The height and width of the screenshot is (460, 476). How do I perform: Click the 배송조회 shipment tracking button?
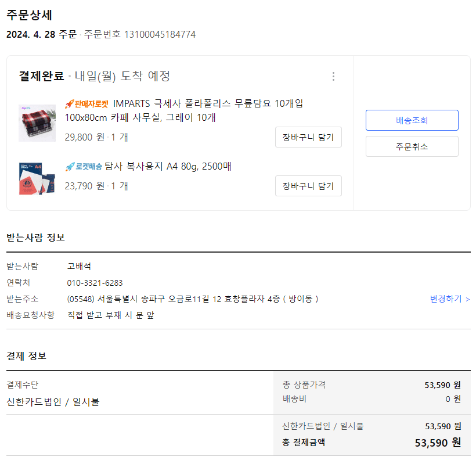412,120
